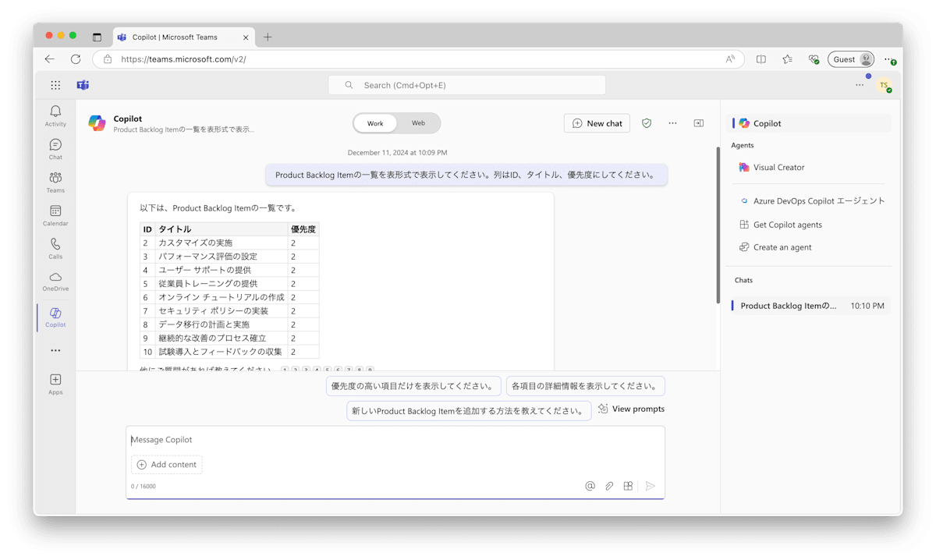Show more apps via sidebar ellipsis
Screen dimensions: 936x560
55,350
